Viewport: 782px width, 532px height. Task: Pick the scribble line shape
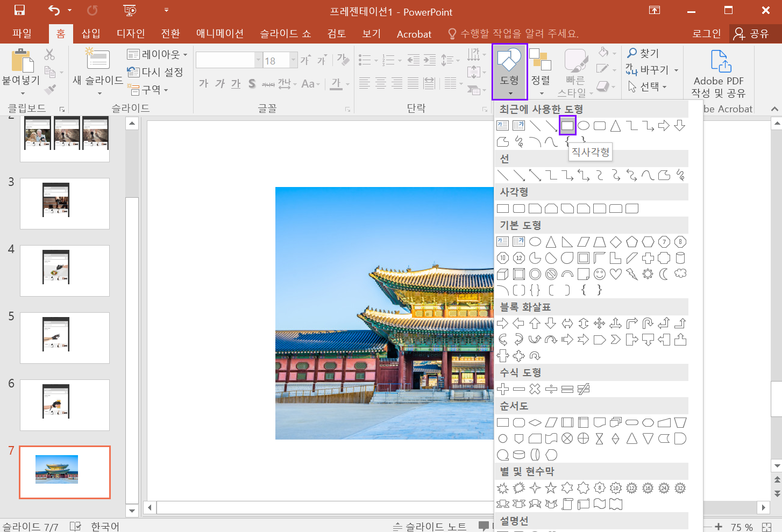680,175
